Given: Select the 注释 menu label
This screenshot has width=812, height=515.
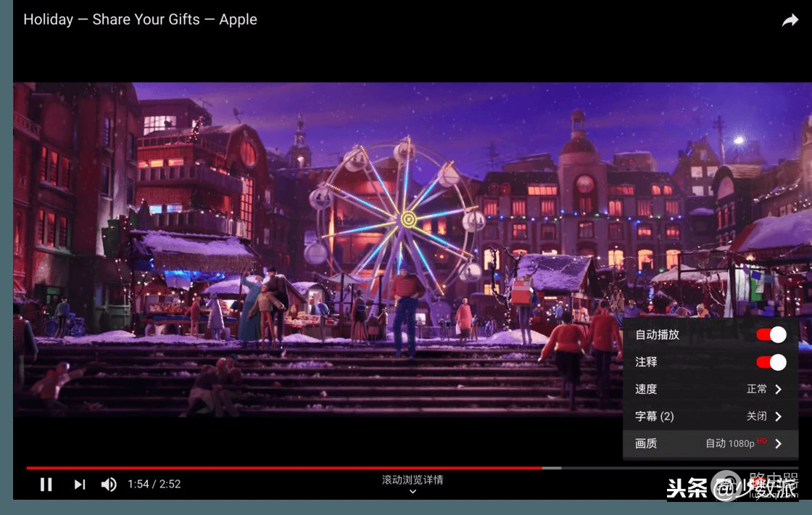Looking at the screenshot, I should [x=646, y=362].
